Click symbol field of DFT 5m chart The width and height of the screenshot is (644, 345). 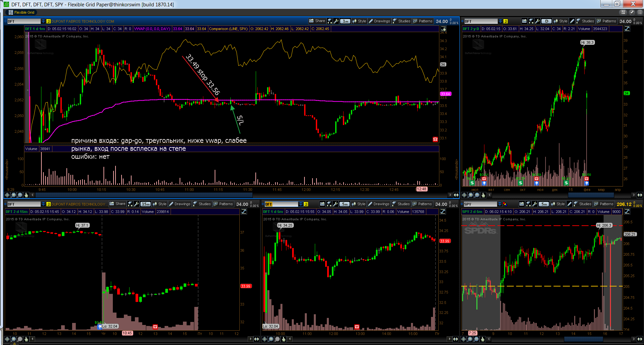tap(281, 204)
